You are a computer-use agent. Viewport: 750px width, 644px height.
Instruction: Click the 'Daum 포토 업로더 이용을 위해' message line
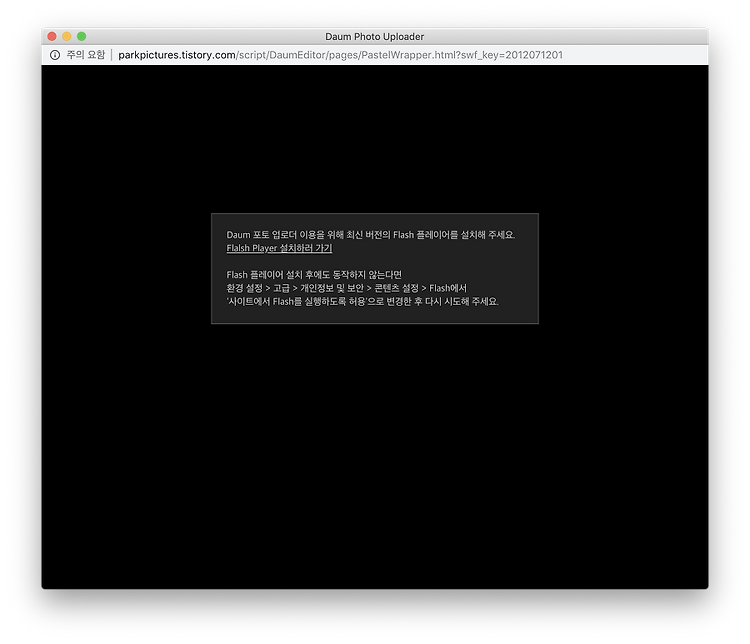370,234
